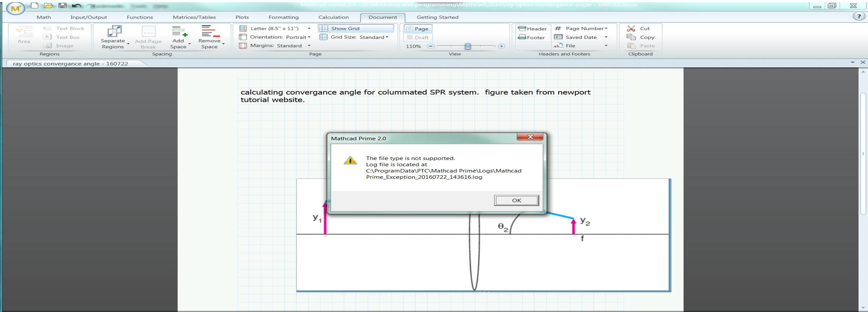Open the Plots ribbon tab
868x312 pixels.
pos(242,17)
